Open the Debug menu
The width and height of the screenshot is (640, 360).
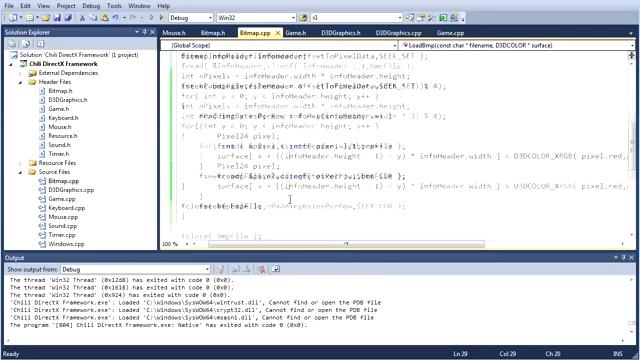[x=91, y=6]
